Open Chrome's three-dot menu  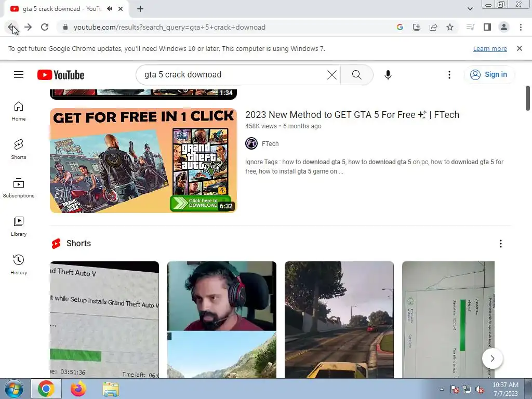point(521,27)
